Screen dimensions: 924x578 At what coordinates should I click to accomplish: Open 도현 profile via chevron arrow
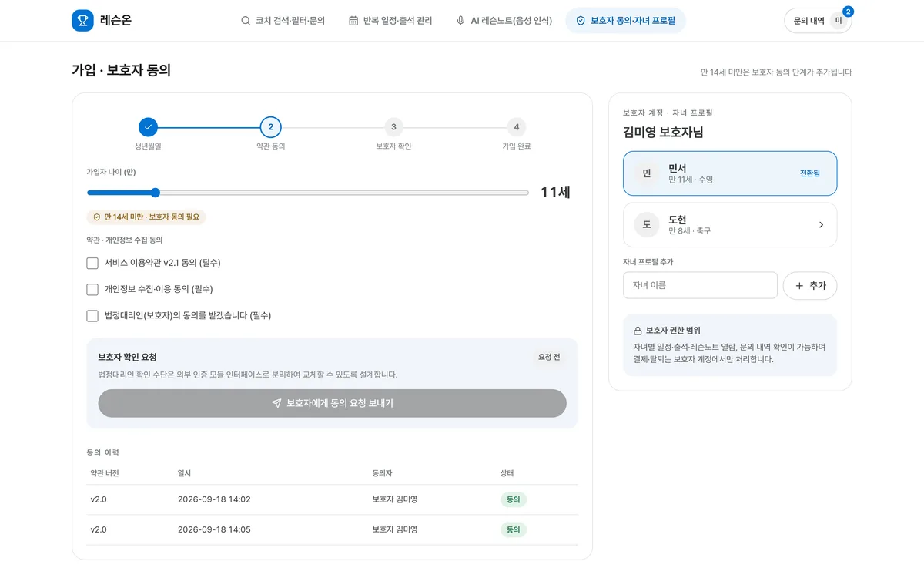point(821,225)
